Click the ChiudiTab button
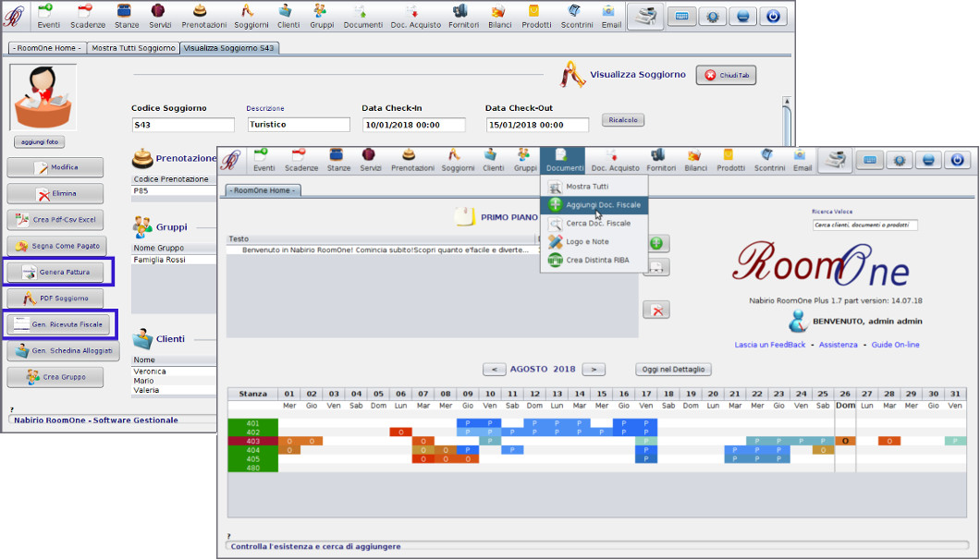 tap(727, 75)
